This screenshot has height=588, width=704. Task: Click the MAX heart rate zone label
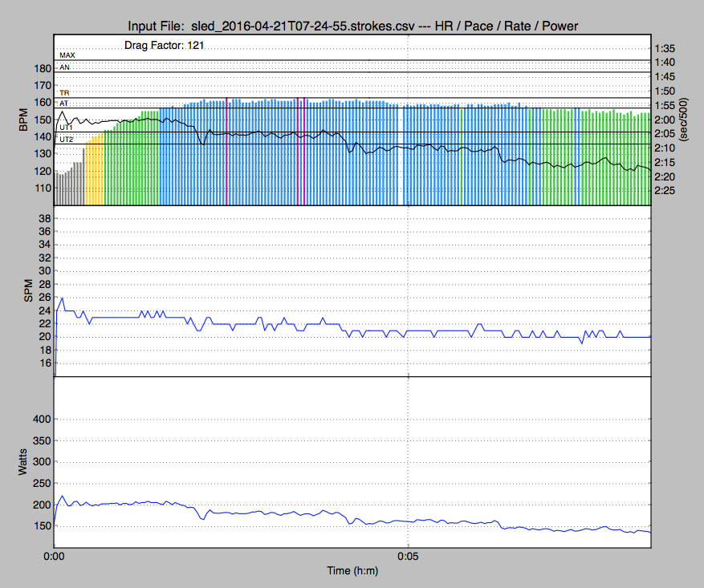point(67,55)
